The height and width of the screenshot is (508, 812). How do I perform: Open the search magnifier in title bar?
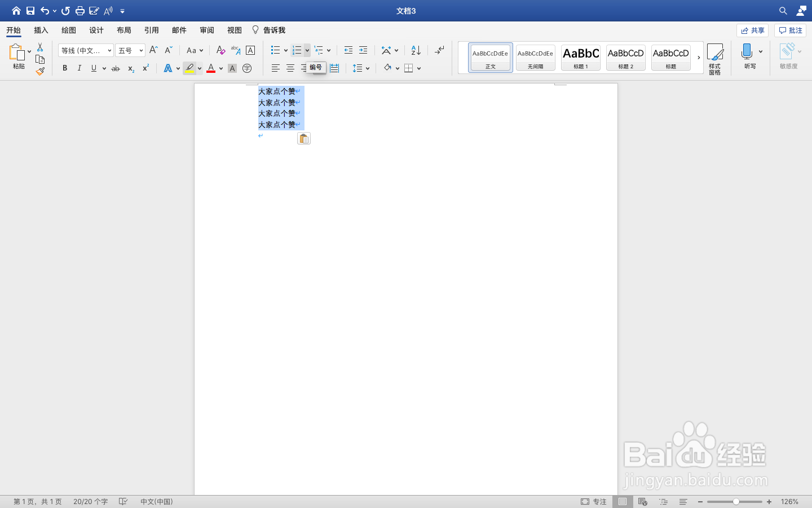[783, 11]
